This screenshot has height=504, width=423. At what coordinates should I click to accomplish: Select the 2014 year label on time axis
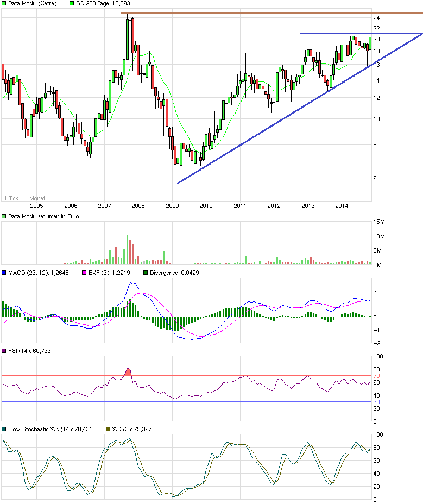point(342,206)
